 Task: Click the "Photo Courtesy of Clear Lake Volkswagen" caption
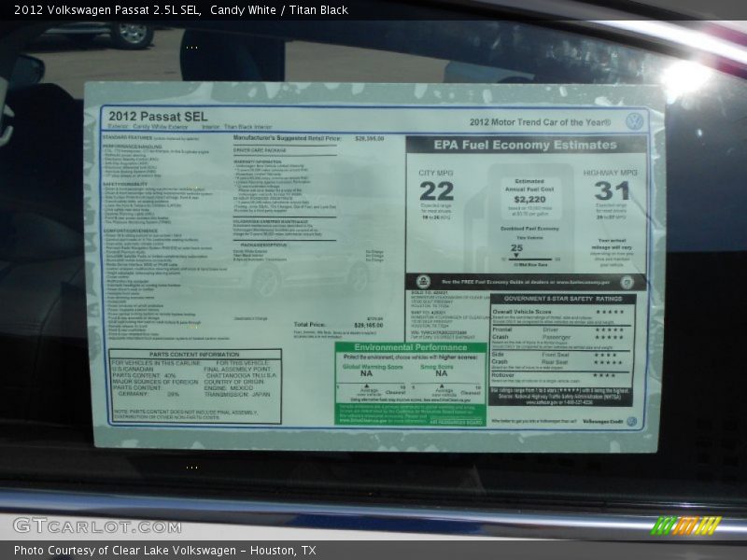point(125,550)
